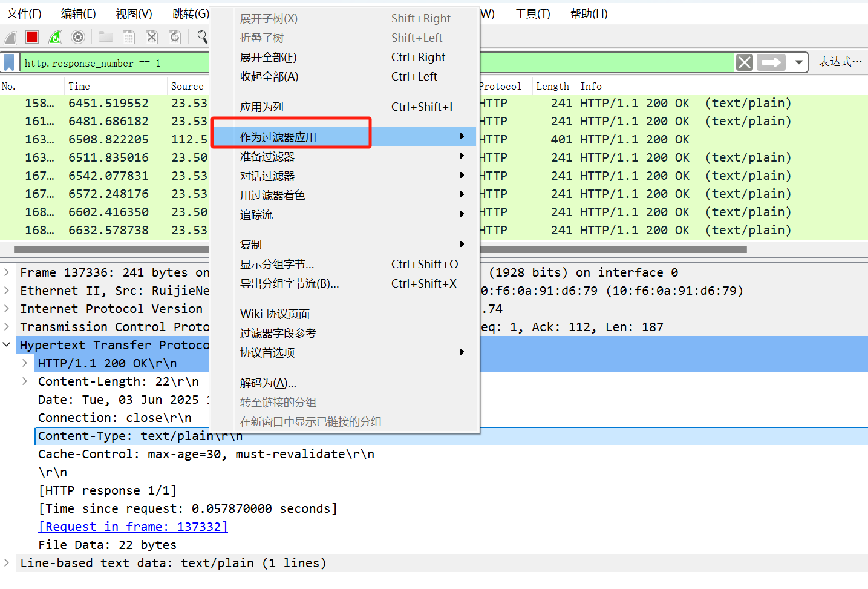Select '作为过滤器应用' in the context menu

coord(278,137)
